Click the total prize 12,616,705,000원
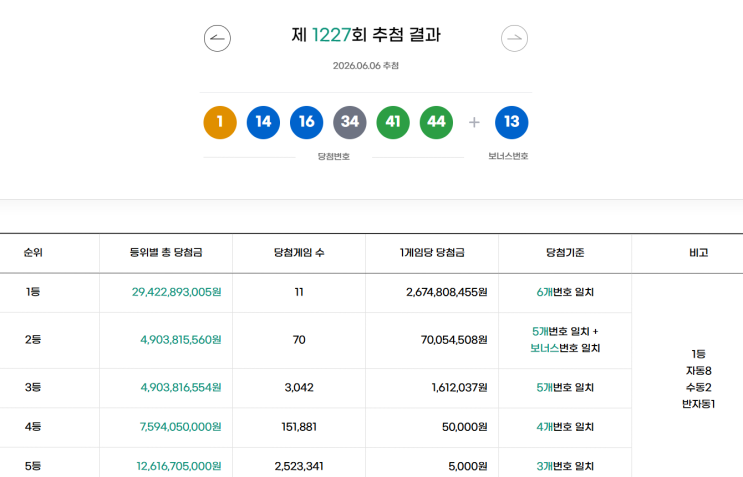Viewport: 743px width, 477px height. pos(179,466)
